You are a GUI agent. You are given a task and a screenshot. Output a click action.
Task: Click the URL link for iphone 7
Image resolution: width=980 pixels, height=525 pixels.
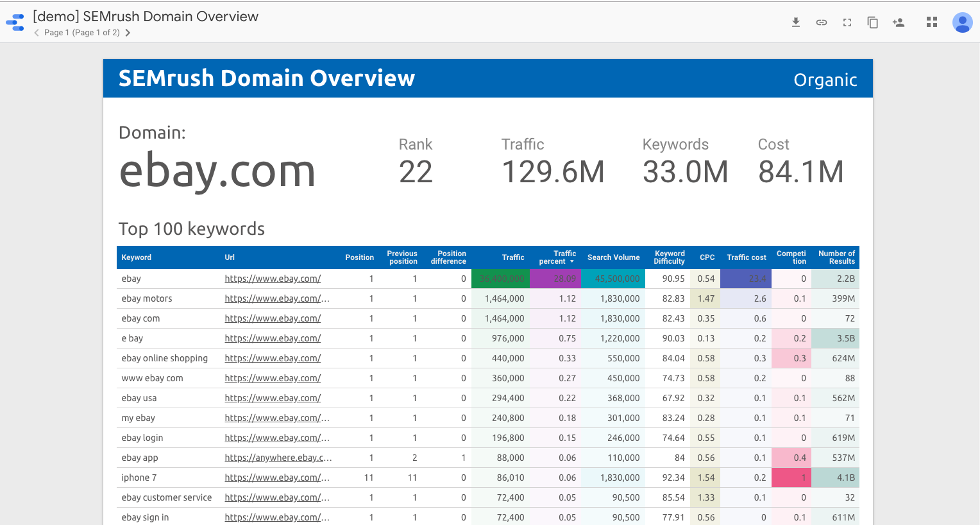[x=276, y=478]
